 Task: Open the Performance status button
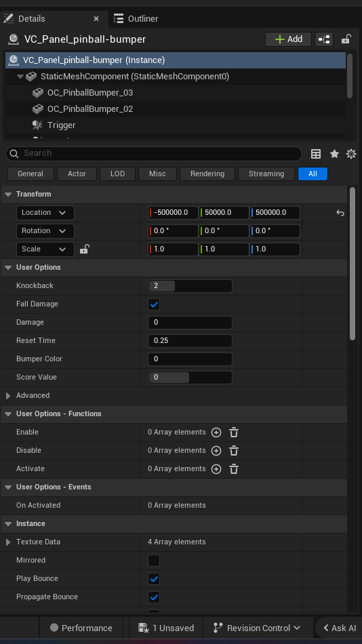[x=81, y=628]
